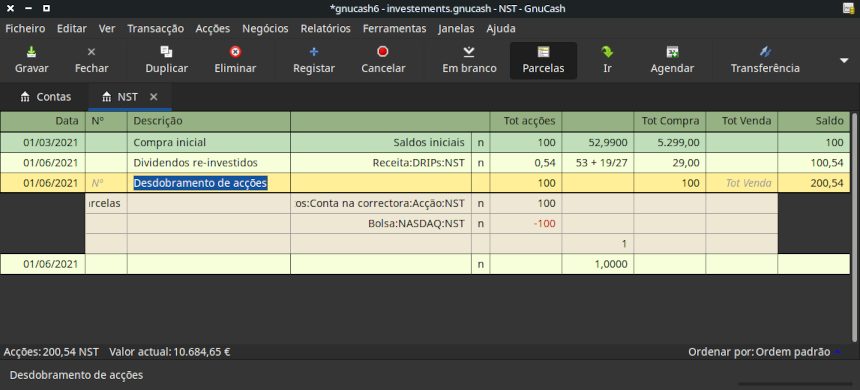This screenshot has height=390, width=860.
Task: Click the Bolsa:NASDAQ:NST split account
Action: pyautogui.click(x=381, y=224)
